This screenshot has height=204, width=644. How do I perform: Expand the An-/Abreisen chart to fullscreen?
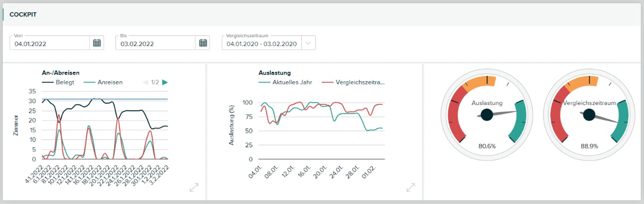click(x=194, y=188)
